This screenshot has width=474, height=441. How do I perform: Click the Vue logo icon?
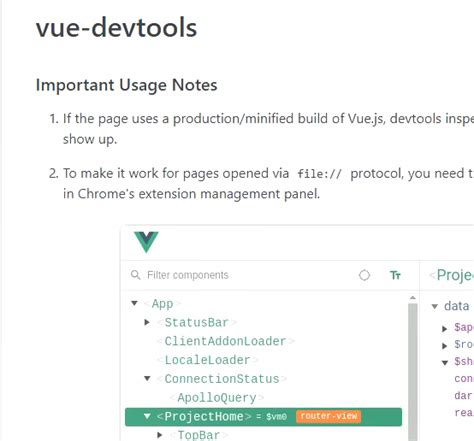click(146, 242)
